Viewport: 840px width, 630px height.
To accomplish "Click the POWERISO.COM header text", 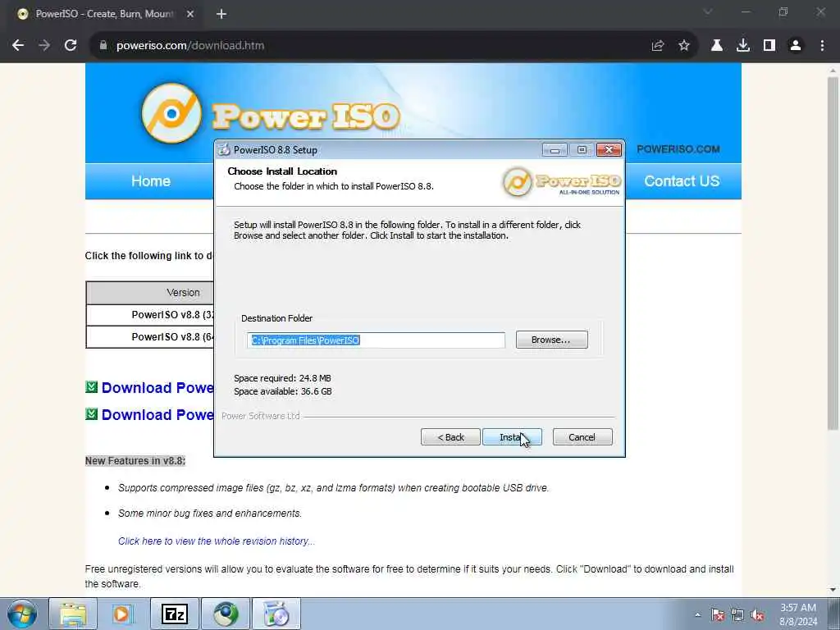I will point(678,149).
